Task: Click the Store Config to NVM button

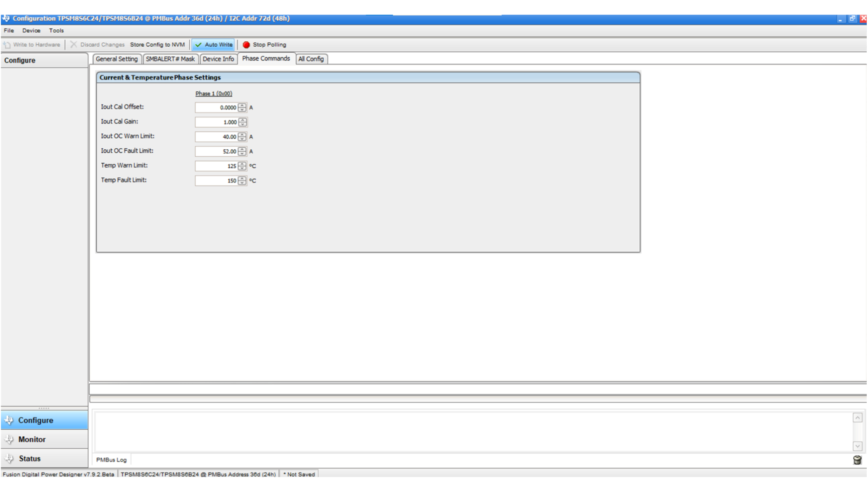Action: [157, 44]
